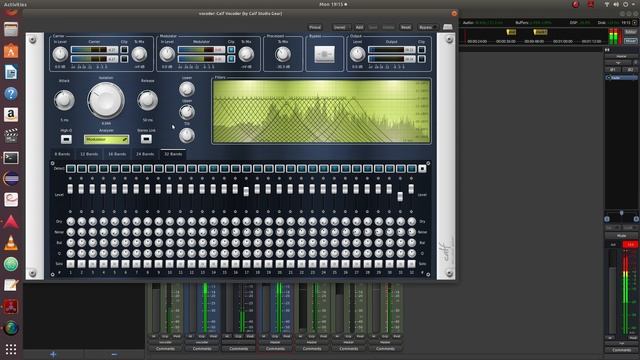Toggle Solo for band 1
The width and height of the screenshot is (640, 360).
click(71, 264)
